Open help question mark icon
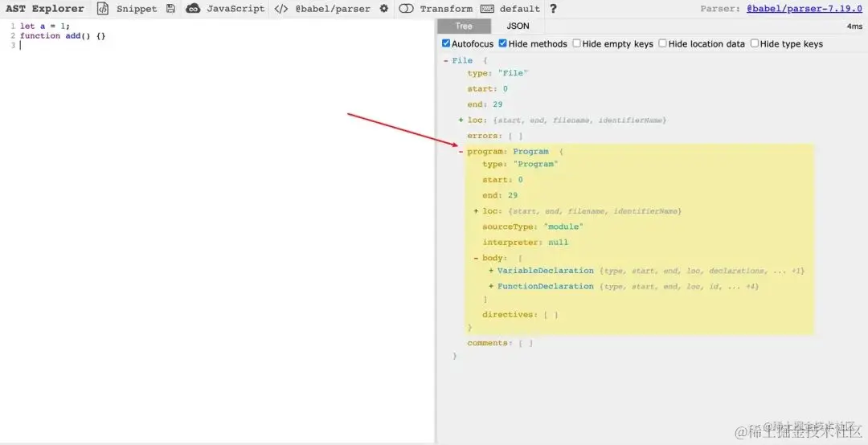 (553, 9)
